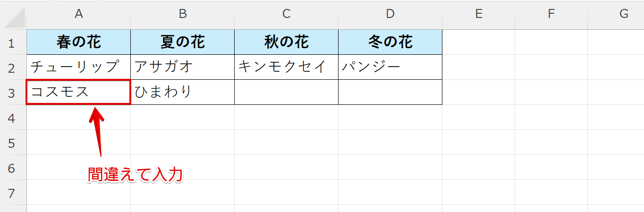This screenshot has height=212, width=644.
Task: Select column E header
Action: [x=478, y=14]
